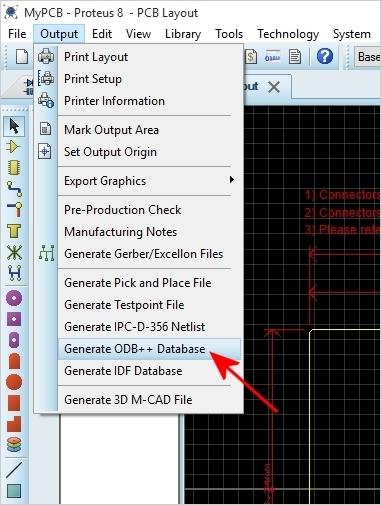Click the New Project toolbar icon
The height and width of the screenshot is (505, 381).
(x=21, y=56)
